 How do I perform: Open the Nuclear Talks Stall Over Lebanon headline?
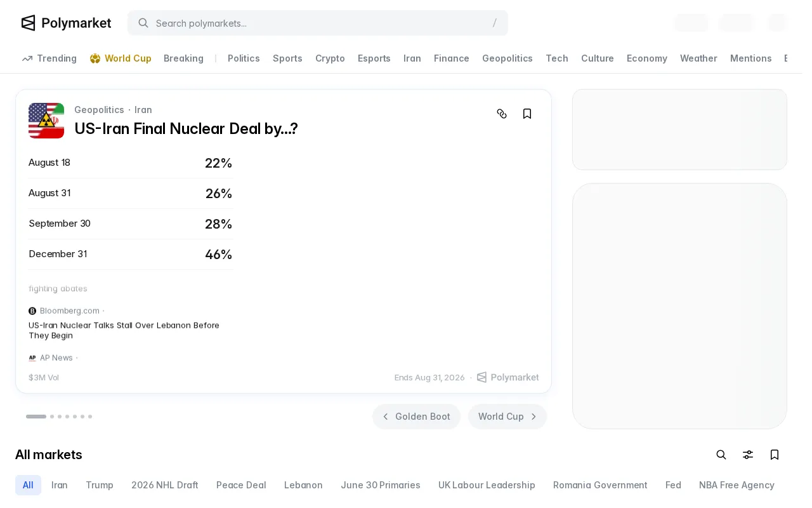124,330
